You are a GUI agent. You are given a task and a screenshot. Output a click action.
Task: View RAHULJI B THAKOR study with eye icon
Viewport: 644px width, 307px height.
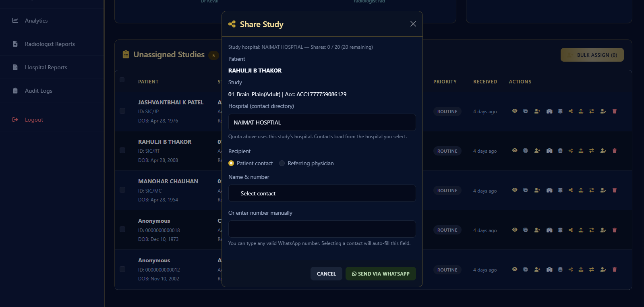pyautogui.click(x=515, y=151)
